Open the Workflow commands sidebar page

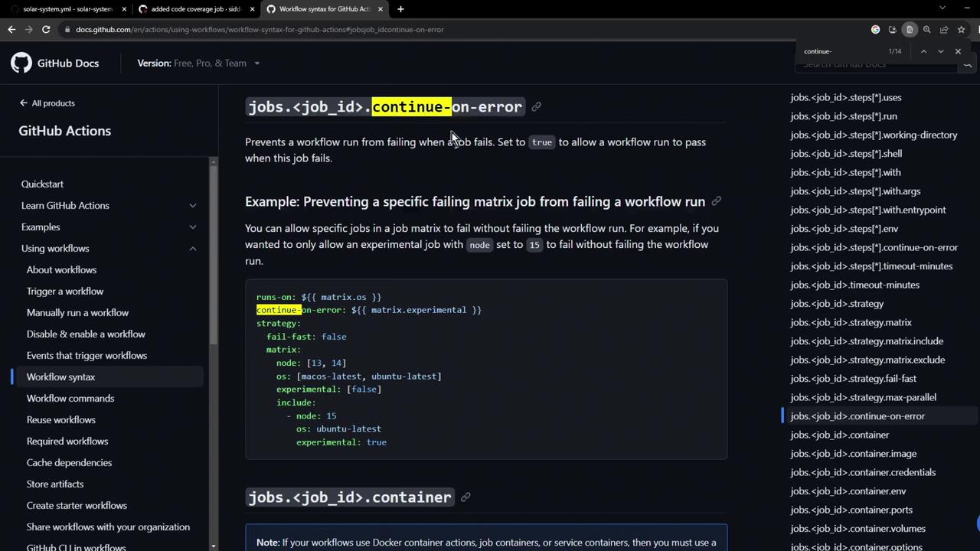coord(70,399)
